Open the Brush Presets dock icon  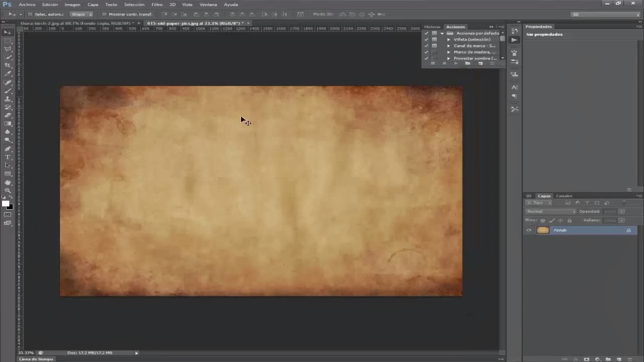[x=514, y=62]
